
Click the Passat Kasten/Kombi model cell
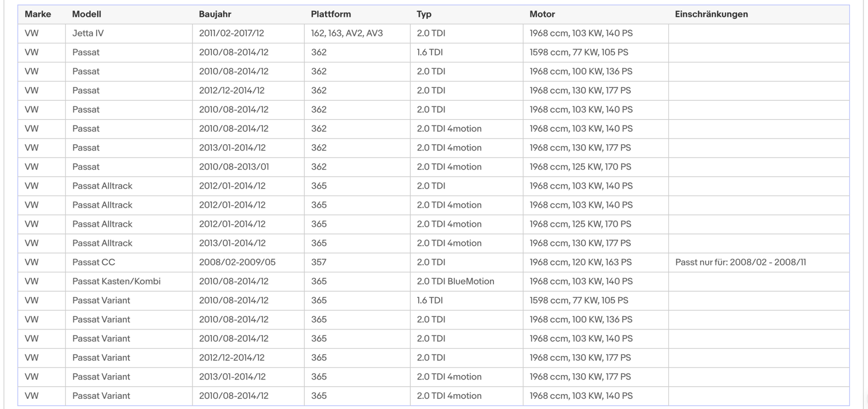click(x=129, y=281)
